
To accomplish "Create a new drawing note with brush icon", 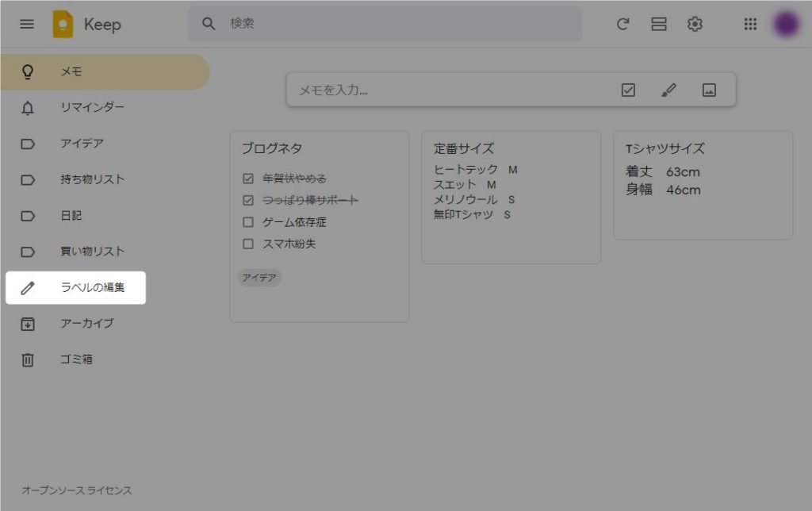I will click(x=668, y=90).
